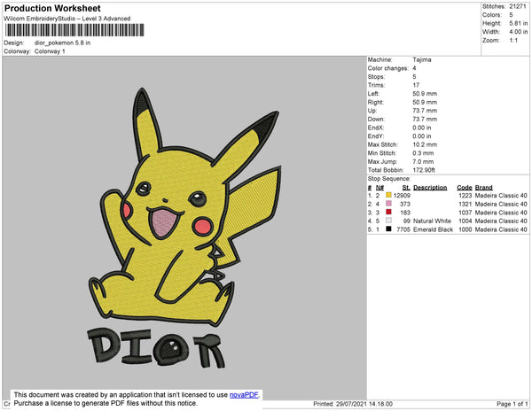Viewport: 532px width, 411px height.
Task: Click the Height value '5.81 in'
Action: (x=519, y=23)
